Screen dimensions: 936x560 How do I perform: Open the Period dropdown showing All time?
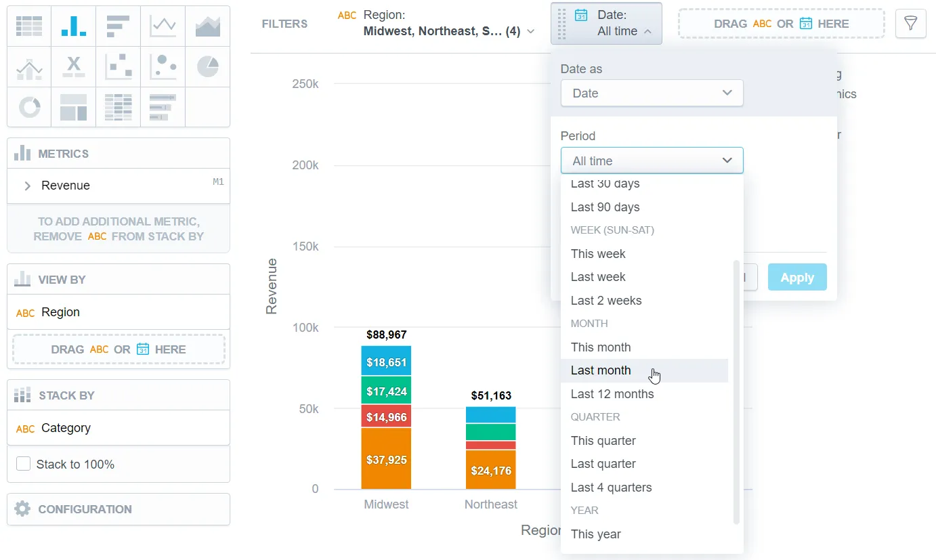coord(651,160)
